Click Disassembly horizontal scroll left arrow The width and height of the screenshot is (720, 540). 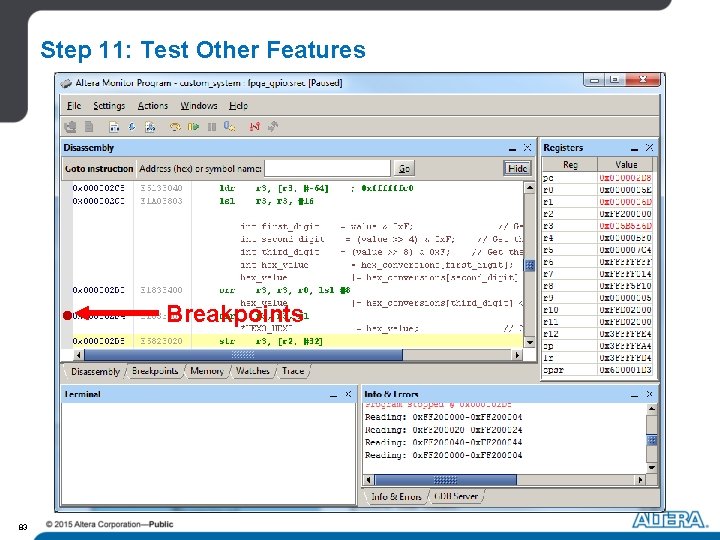point(78,354)
